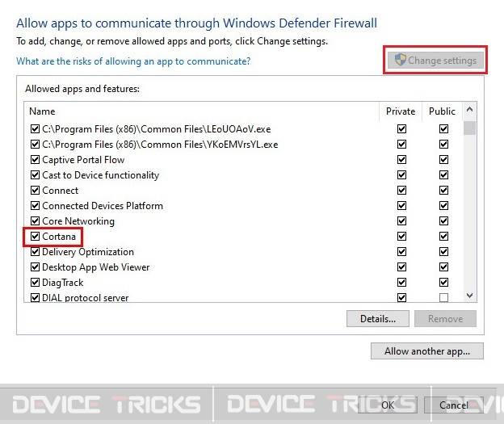The width and height of the screenshot is (504, 424).
Task: Toggle Public for LEoUOAoV.exe
Action: click(443, 129)
